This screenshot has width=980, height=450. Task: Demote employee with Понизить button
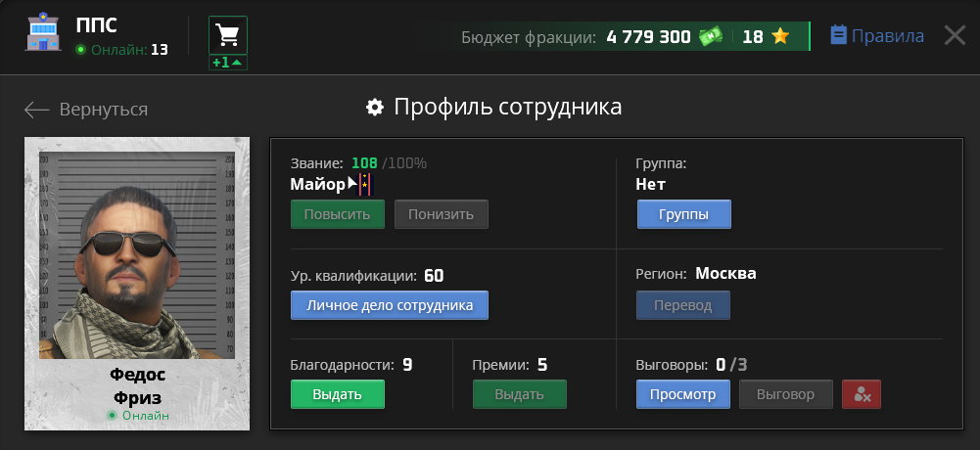442,214
